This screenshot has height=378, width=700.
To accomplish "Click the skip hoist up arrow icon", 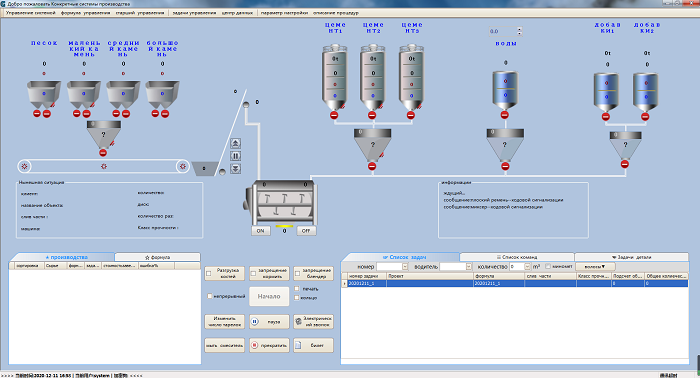I will pyautogui.click(x=236, y=143).
